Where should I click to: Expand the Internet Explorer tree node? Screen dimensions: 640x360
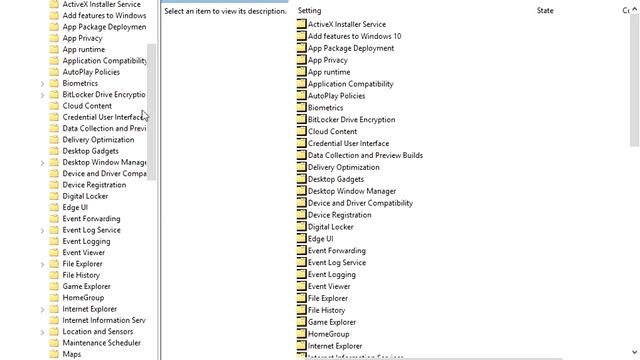pos(42,310)
